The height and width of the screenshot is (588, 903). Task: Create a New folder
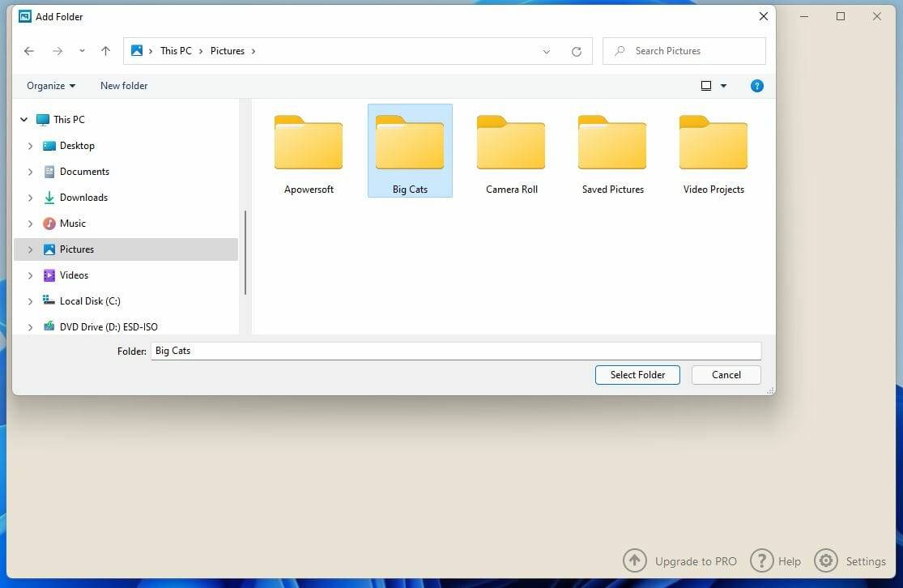(123, 85)
